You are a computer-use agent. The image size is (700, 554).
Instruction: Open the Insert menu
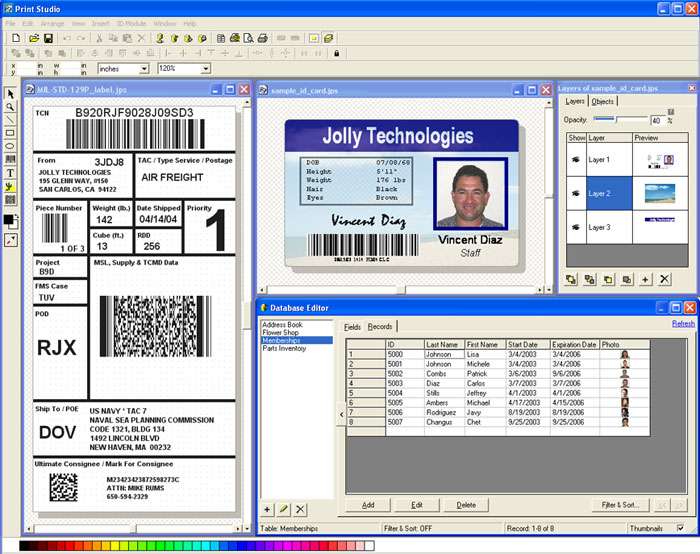(x=100, y=24)
